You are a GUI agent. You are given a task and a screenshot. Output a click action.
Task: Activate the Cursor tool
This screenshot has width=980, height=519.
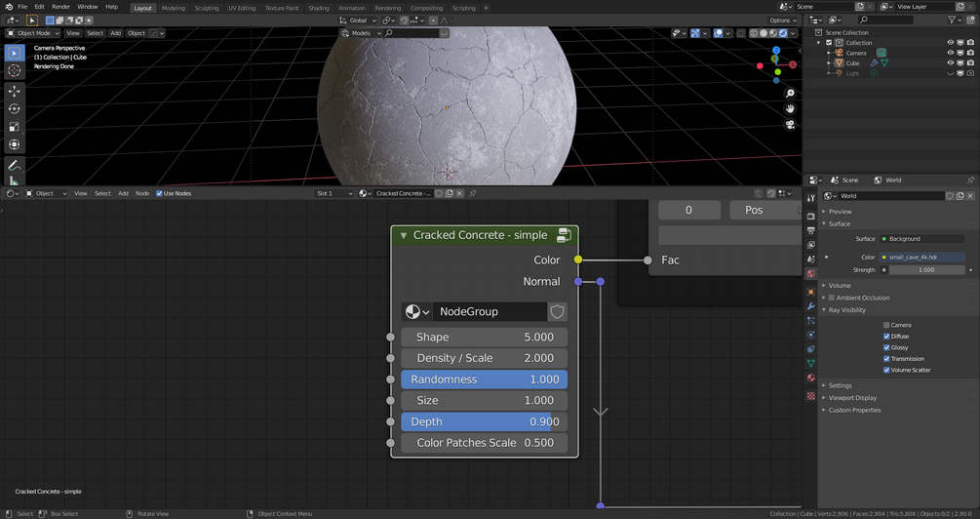[x=14, y=70]
